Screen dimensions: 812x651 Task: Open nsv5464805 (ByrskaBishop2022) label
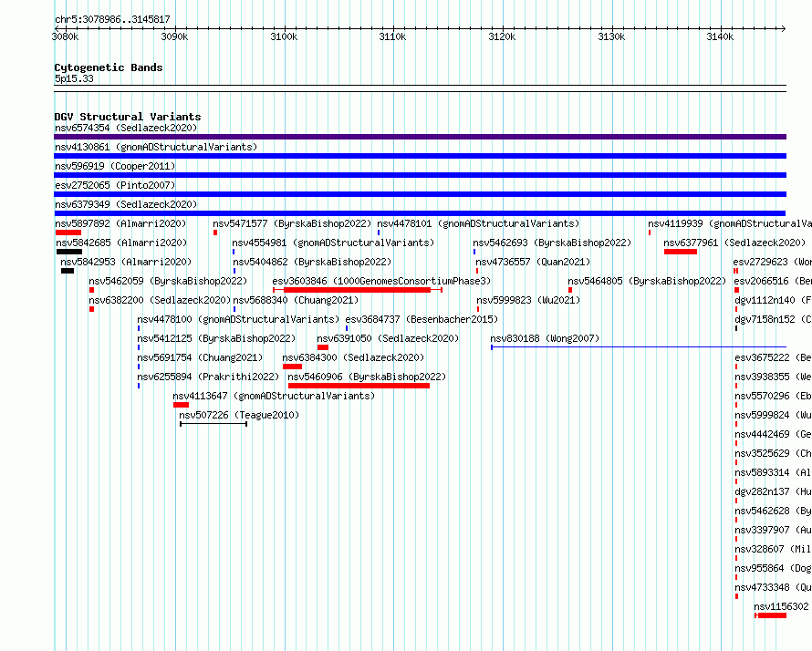pyautogui.click(x=648, y=281)
